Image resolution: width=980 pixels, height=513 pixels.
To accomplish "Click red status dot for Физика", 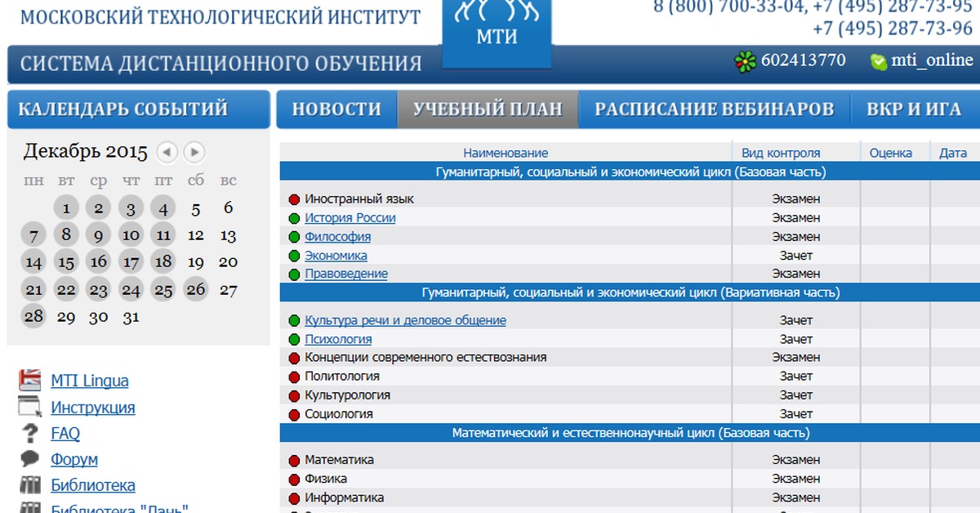I will point(295,480).
